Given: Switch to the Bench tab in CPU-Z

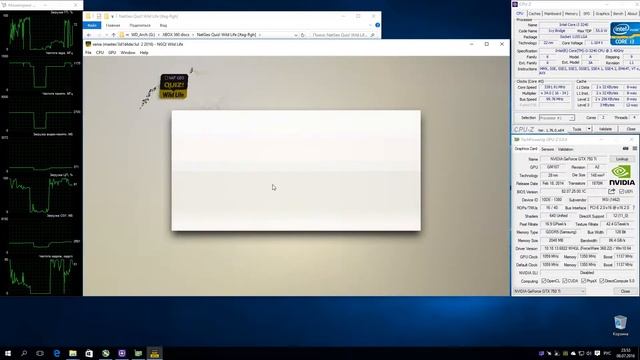Looking at the screenshot, I should point(618,13).
